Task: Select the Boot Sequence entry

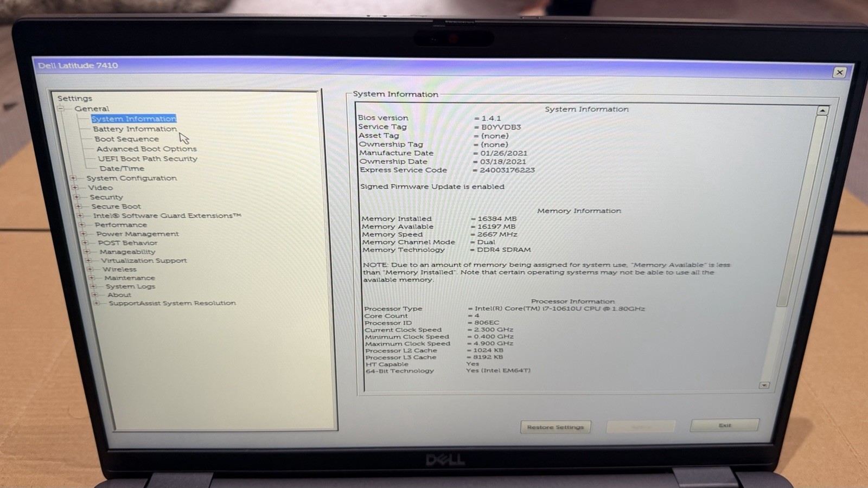Action: (126, 139)
